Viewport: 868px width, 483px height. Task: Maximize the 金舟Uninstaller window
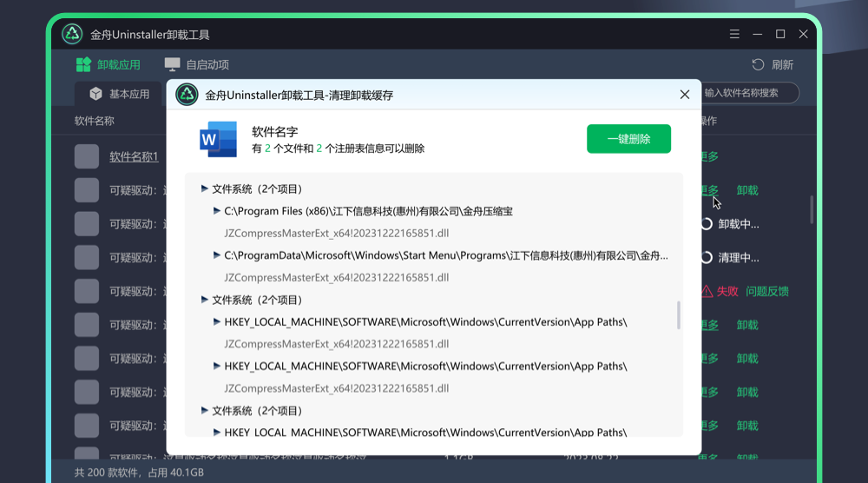(780, 35)
